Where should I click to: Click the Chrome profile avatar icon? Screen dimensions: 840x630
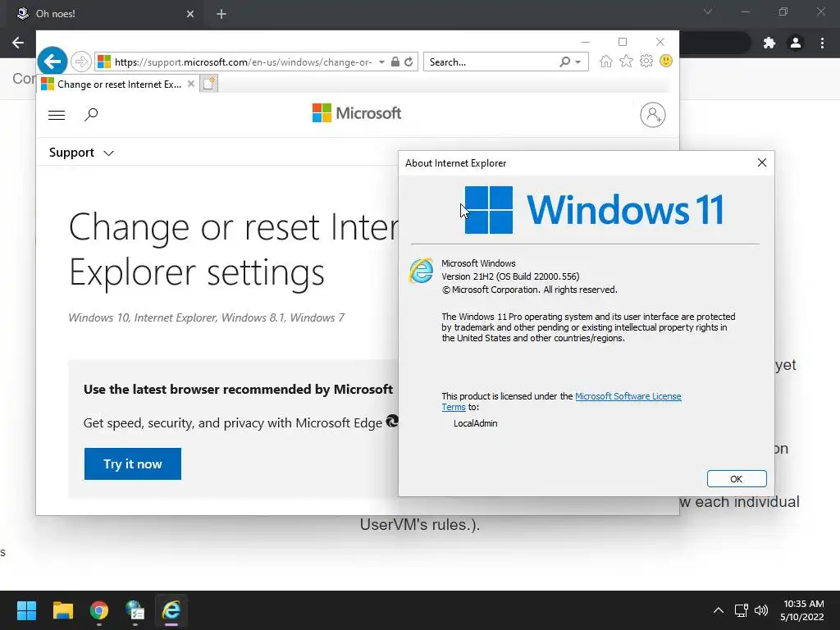coord(796,43)
